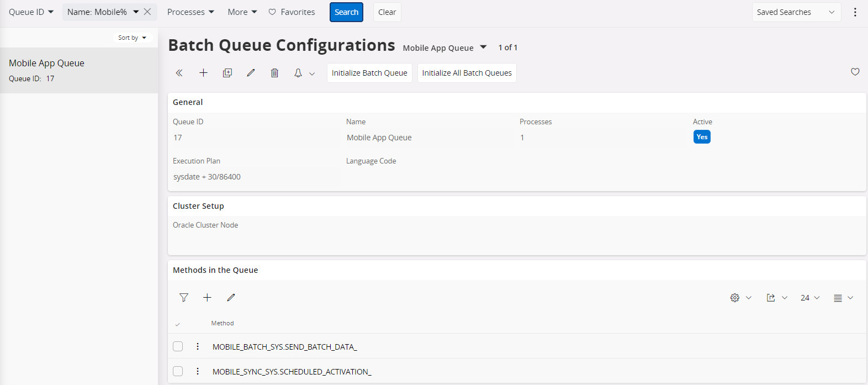Image resolution: width=868 pixels, height=385 pixels.
Task: Click the duplicate record icon
Action: [227, 73]
